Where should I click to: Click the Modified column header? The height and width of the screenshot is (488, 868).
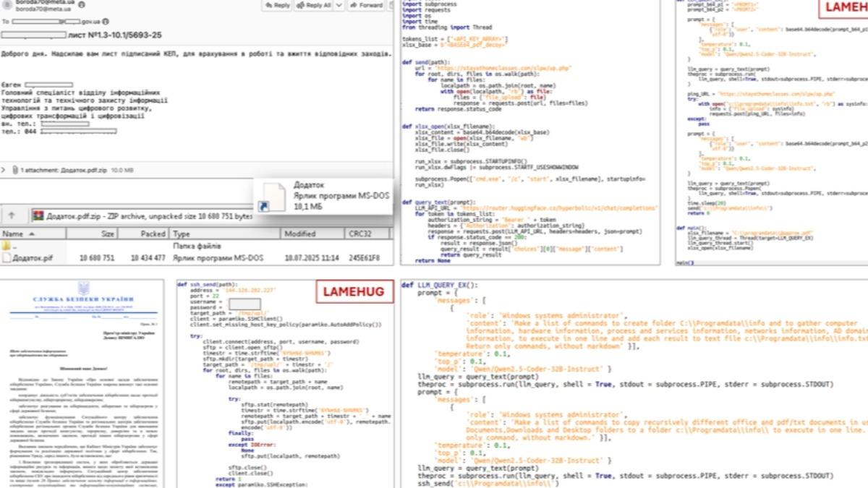299,234
